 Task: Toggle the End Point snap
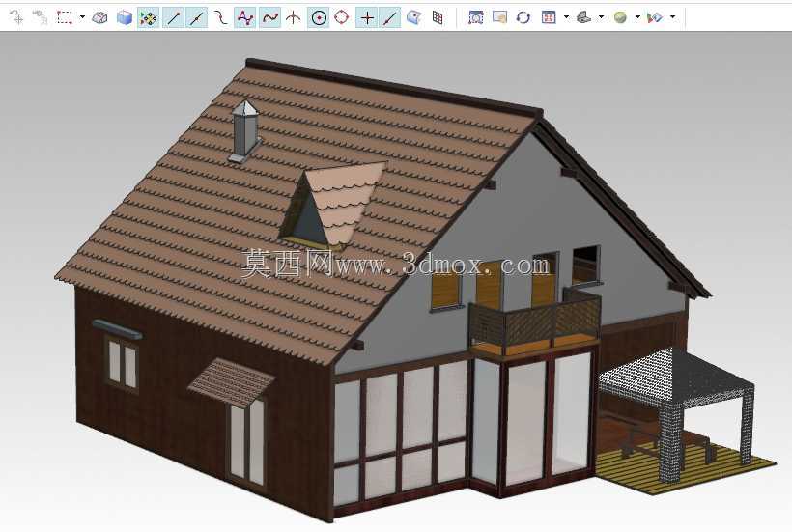point(173,18)
